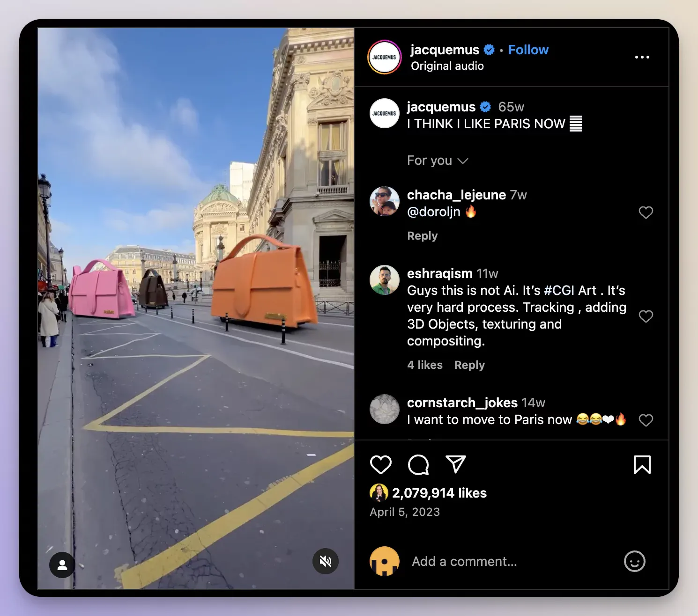
Task: Open the Original audio page
Action: (x=447, y=66)
